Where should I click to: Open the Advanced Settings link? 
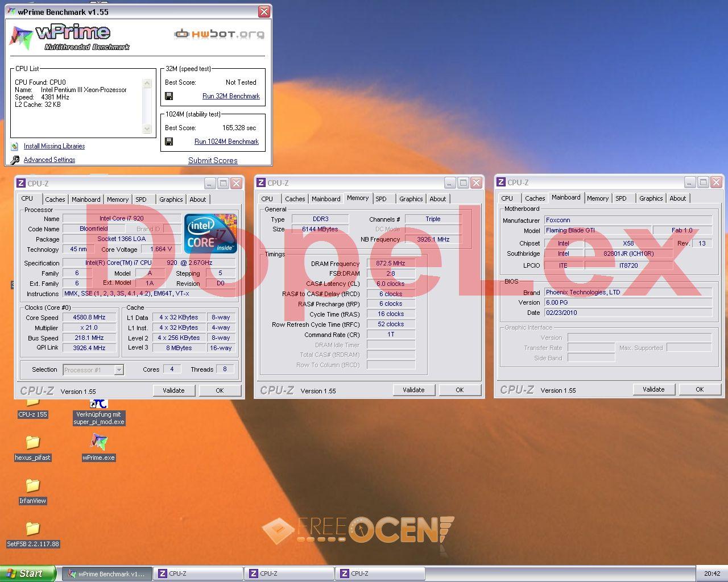coord(49,160)
